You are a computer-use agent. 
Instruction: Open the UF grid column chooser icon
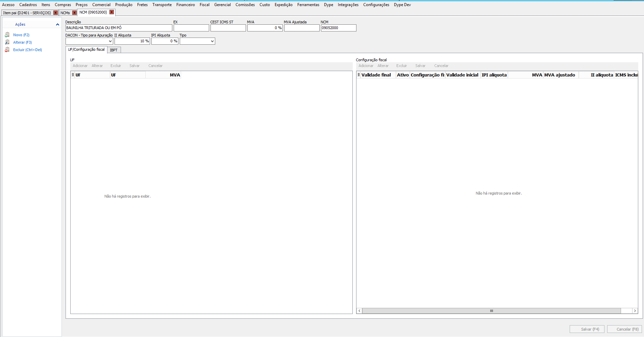[x=73, y=75]
